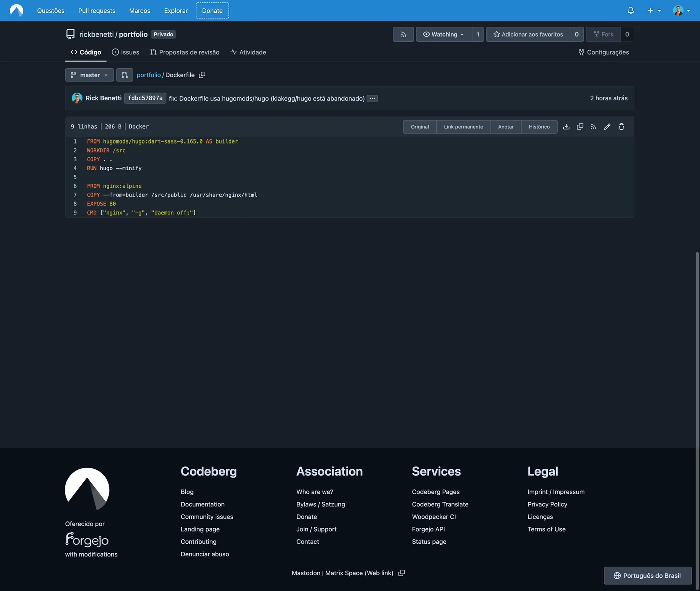Open the notifications bell
The height and width of the screenshot is (591, 700).
[x=631, y=10]
